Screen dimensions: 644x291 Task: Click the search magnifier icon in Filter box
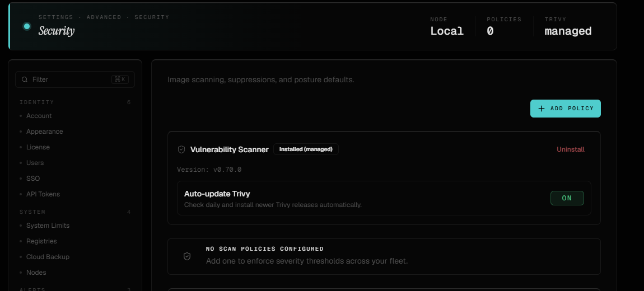pos(25,79)
